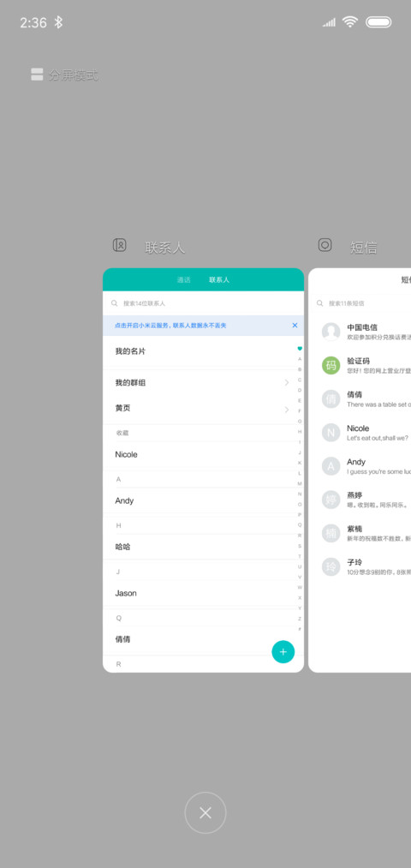Expand 黄页 chevron arrow

287,410
